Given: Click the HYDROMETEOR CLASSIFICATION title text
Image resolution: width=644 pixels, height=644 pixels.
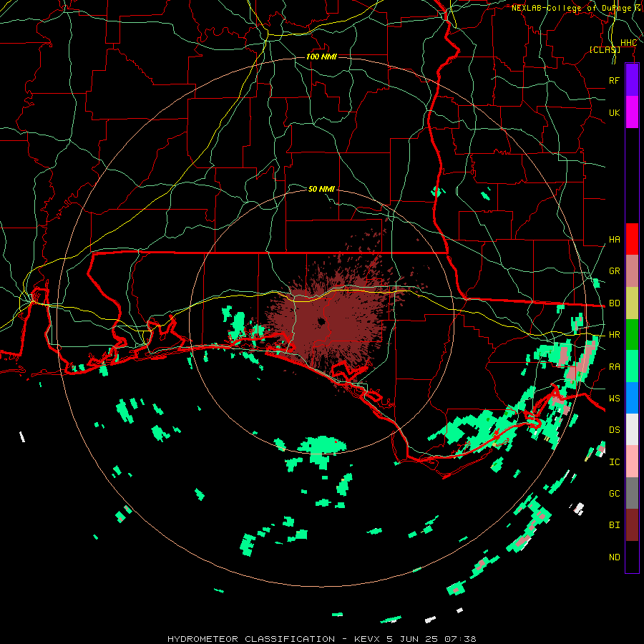Looking at the screenshot, I should tap(251, 639).
